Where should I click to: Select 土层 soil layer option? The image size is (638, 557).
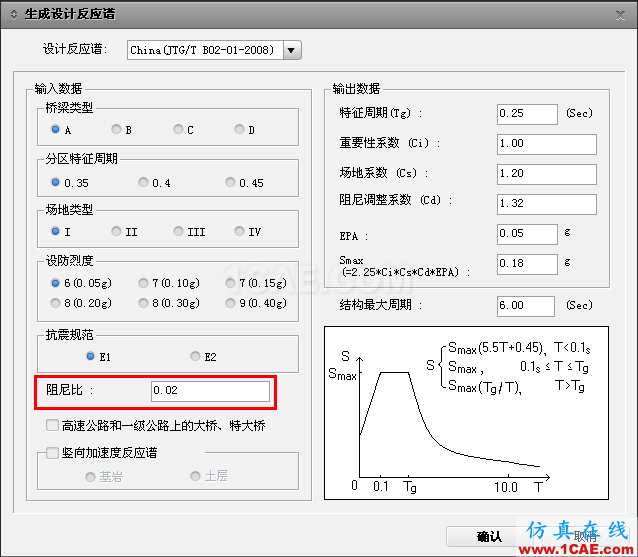coord(195,476)
